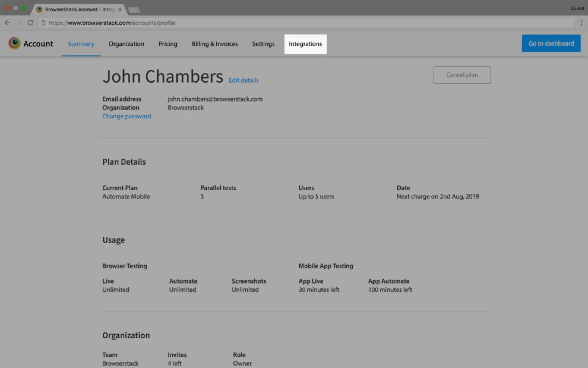Select the Settings tab
588x368 pixels.
pyautogui.click(x=263, y=44)
